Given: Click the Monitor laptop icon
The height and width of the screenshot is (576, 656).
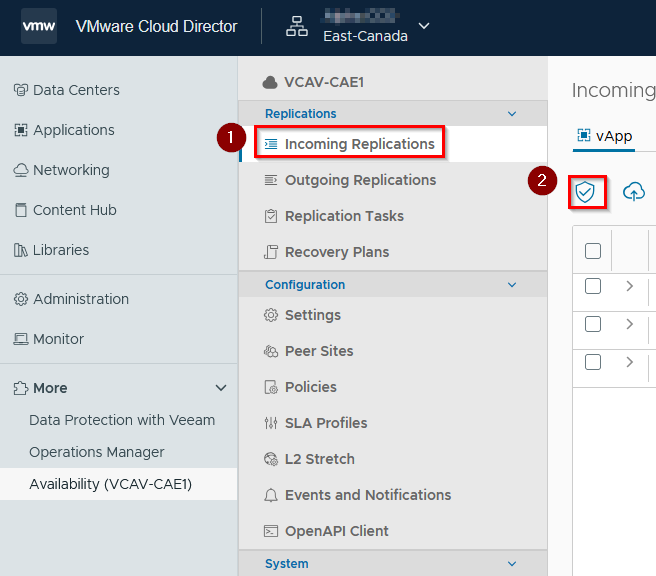Looking at the screenshot, I should (x=20, y=339).
